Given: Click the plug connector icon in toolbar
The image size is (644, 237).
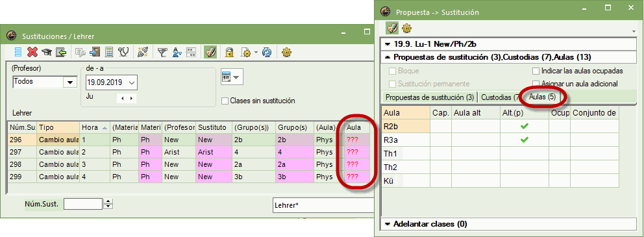Looking at the screenshot, I should coord(143,52).
